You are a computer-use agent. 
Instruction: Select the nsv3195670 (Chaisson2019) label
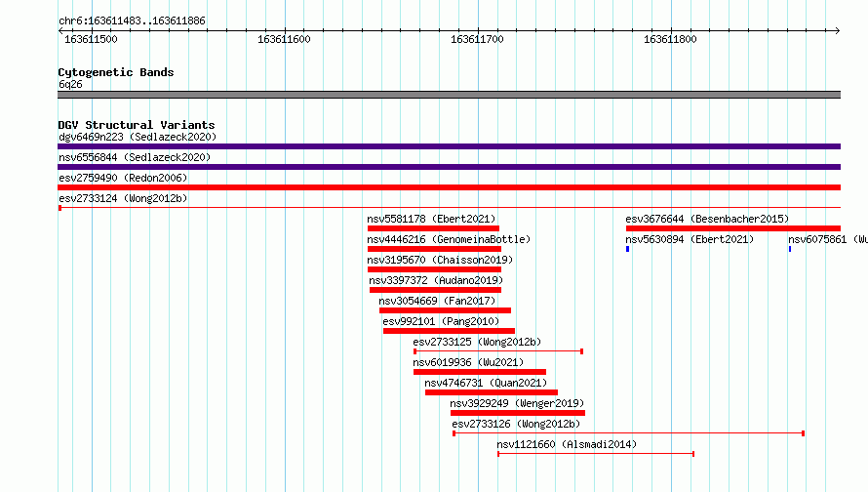440,260
